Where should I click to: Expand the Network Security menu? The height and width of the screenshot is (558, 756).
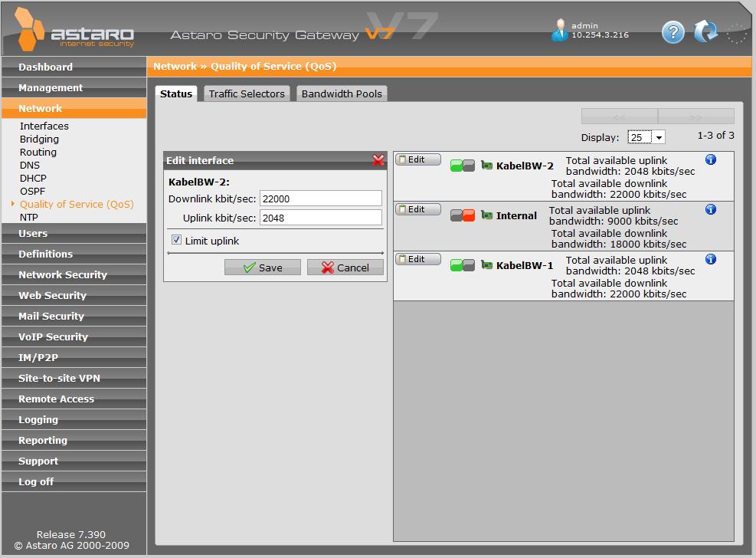(x=74, y=275)
